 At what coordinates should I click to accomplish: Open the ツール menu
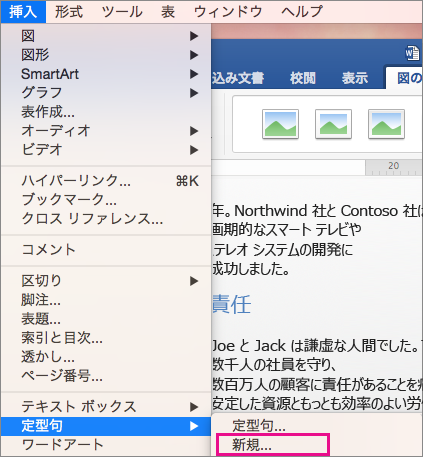pos(122,12)
